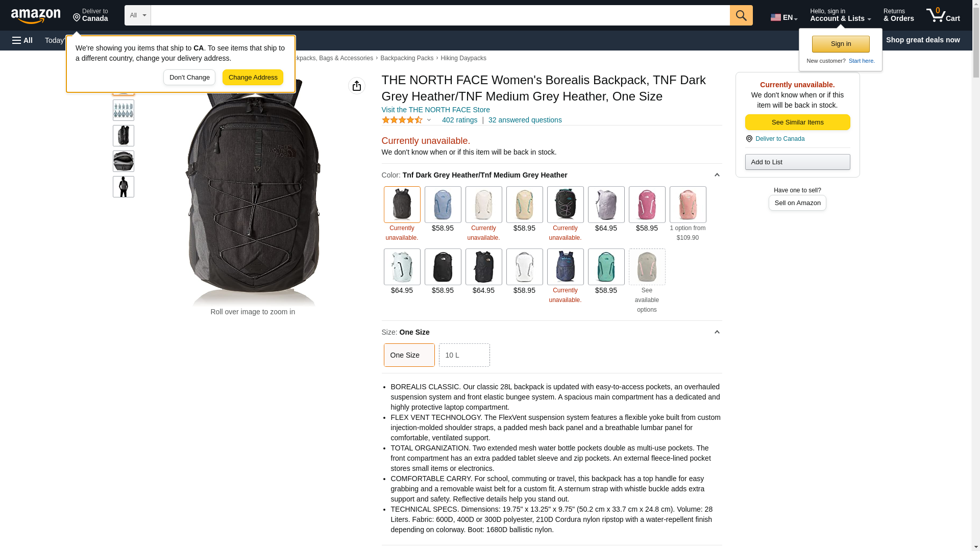
Task: Collapse the Color section chevron
Action: click(x=717, y=175)
